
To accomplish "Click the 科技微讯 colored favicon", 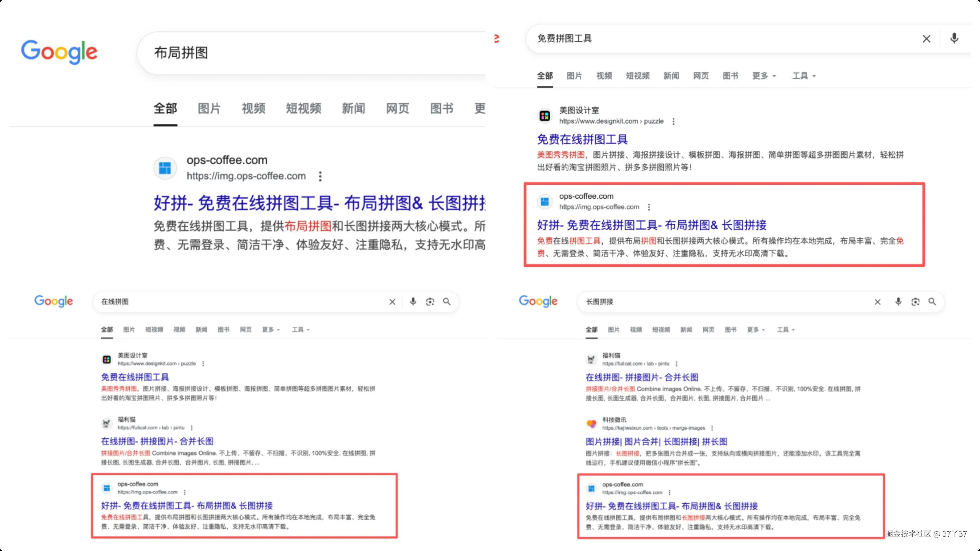I will pyautogui.click(x=592, y=423).
